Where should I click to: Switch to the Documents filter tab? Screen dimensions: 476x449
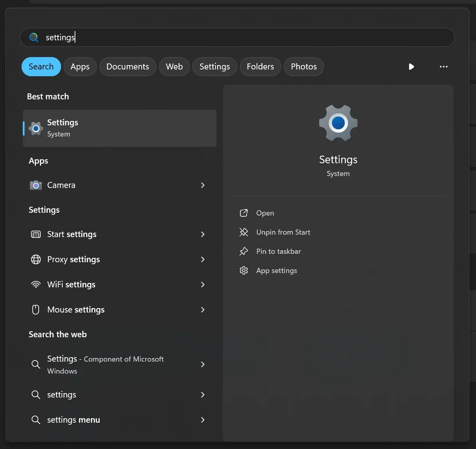pos(128,67)
